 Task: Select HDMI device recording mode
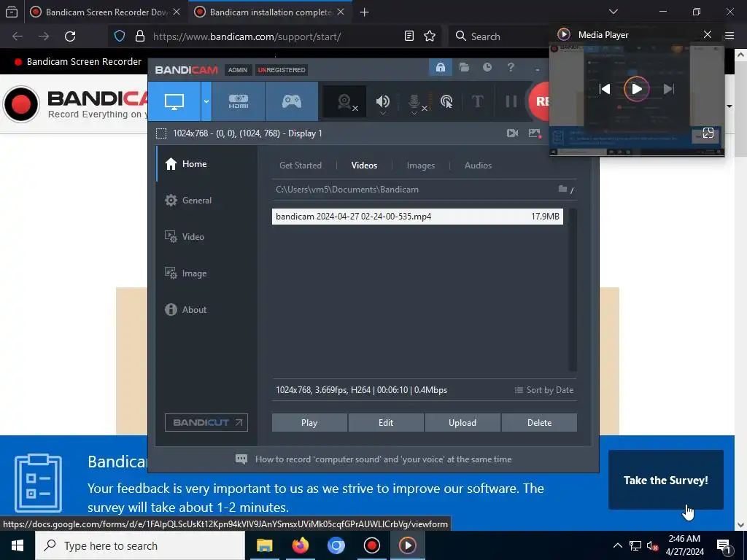tap(239, 101)
